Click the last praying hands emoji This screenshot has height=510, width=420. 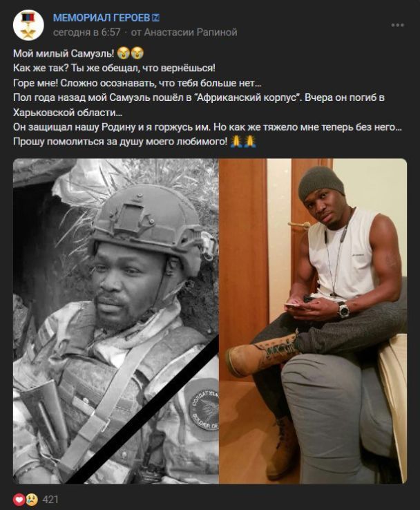[x=249, y=141]
